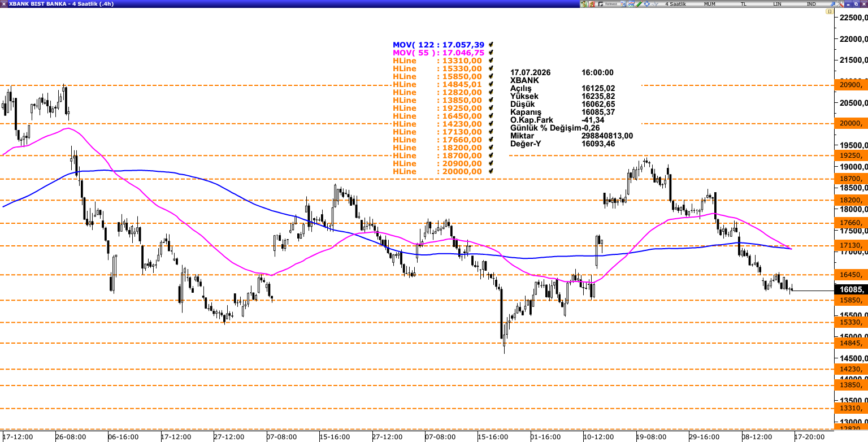Screen dimensions: 868x442
Task: Toggle checkmark for HLine 16450,00
Action: click(x=491, y=116)
